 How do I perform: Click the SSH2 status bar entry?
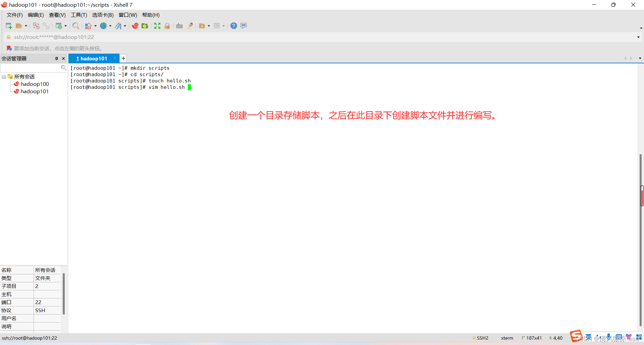[x=481, y=338]
